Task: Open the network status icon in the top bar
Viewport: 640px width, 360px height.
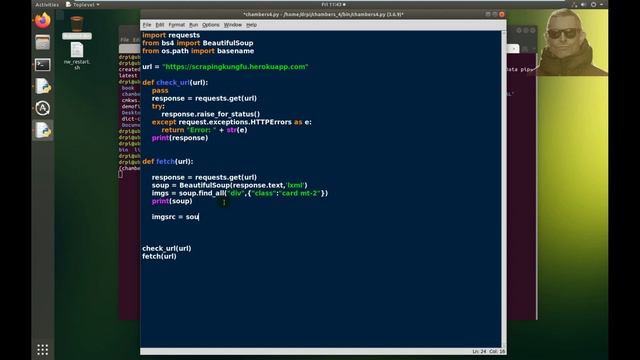Action: (574, 4)
